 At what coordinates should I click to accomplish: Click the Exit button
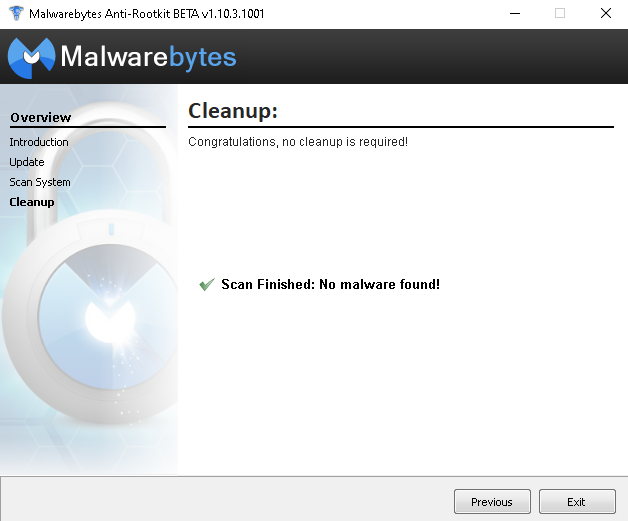click(x=577, y=501)
